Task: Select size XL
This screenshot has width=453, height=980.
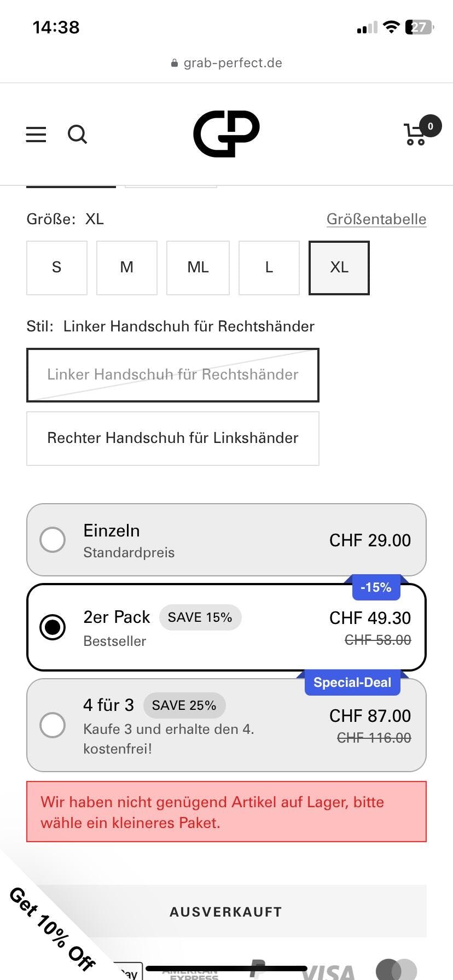Action: click(339, 267)
